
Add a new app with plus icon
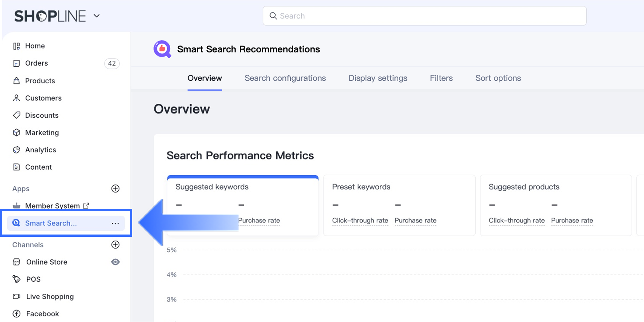[x=116, y=189]
